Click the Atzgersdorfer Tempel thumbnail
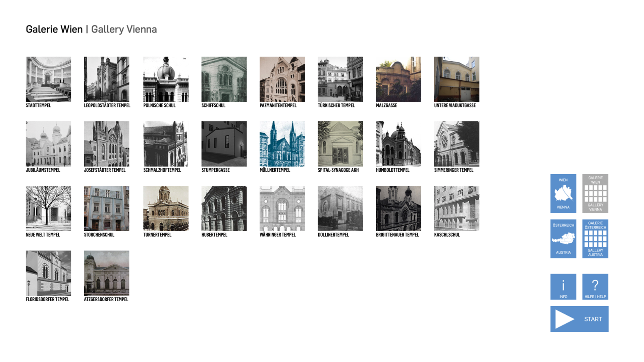The width and height of the screenshot is (644, 362). pyautogui.click(x=106, y=273)
